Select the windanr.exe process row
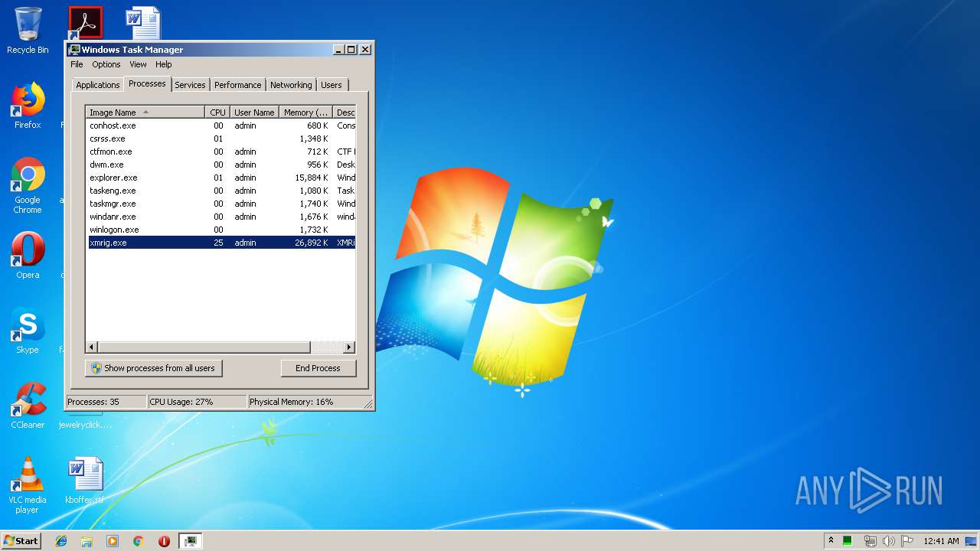The width and height of the screenshot is (980, 551). pos(220,217)
